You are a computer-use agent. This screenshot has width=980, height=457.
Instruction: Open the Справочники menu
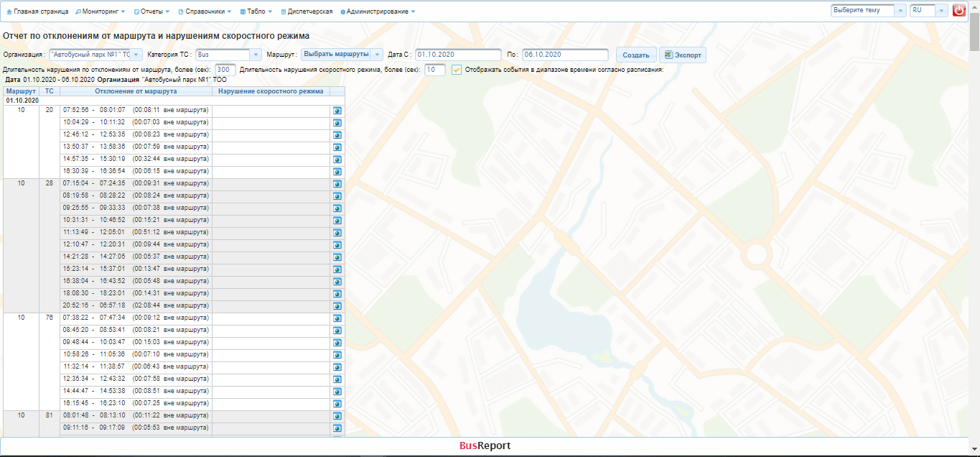tap(205, 11)
